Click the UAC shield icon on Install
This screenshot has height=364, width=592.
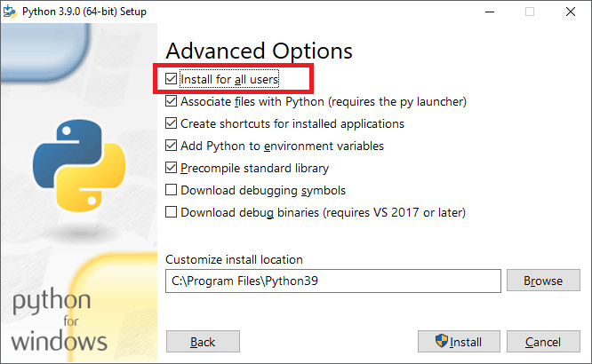pyautogui.click(x=442, y=341)
